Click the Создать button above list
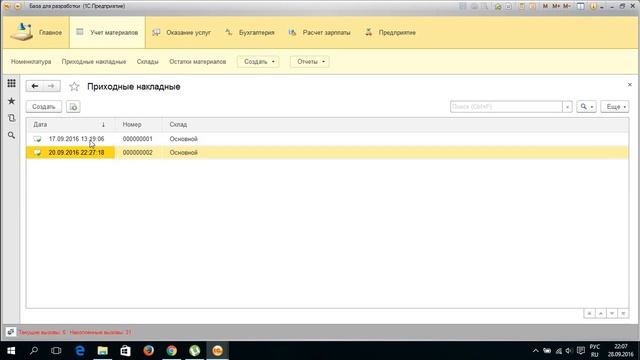The width and height of the screenshot is (640, 360). [44, 107]
